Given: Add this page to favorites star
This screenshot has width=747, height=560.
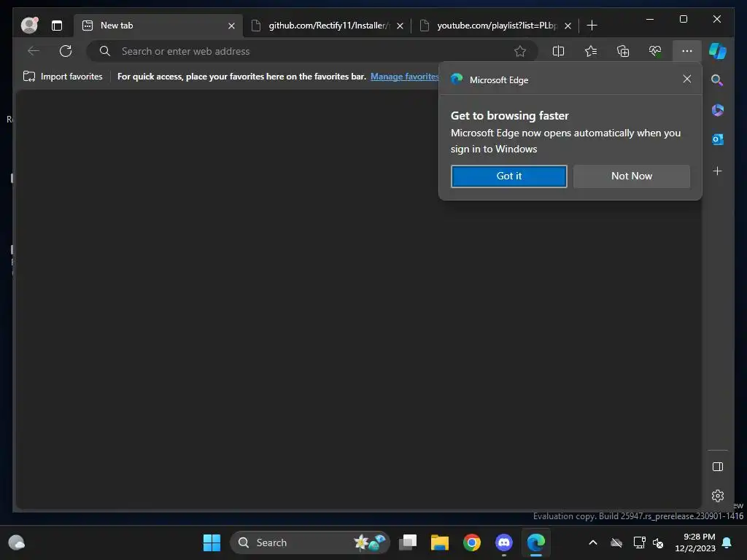Looking at the screenshot, I should coord(520,51).
